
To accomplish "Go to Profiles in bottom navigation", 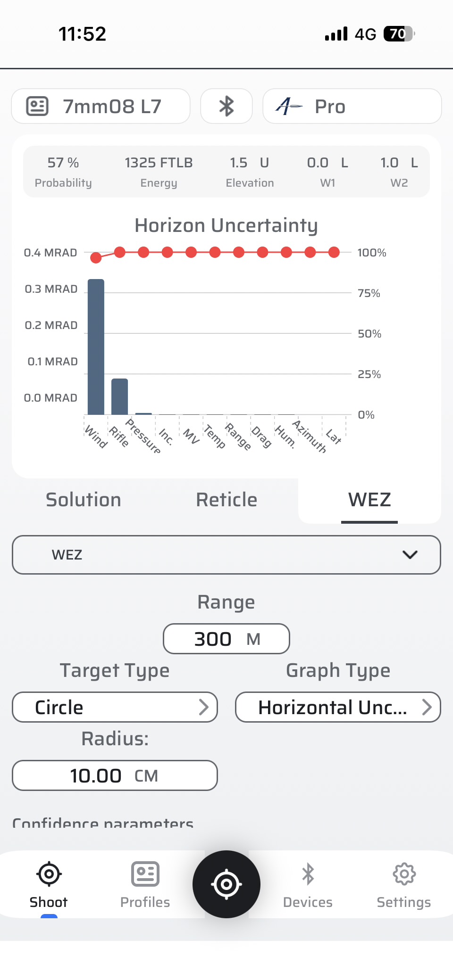I will tap(145, 885).
